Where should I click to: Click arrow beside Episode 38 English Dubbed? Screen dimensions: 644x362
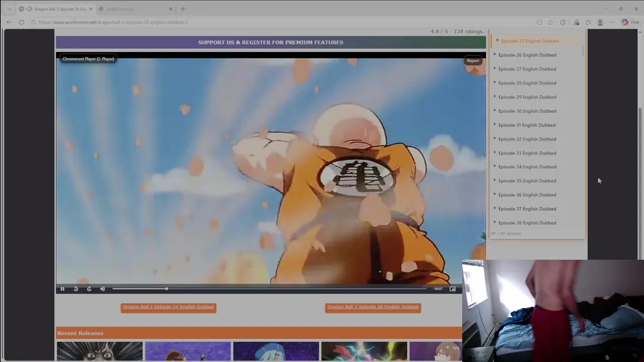coord(495,222)
